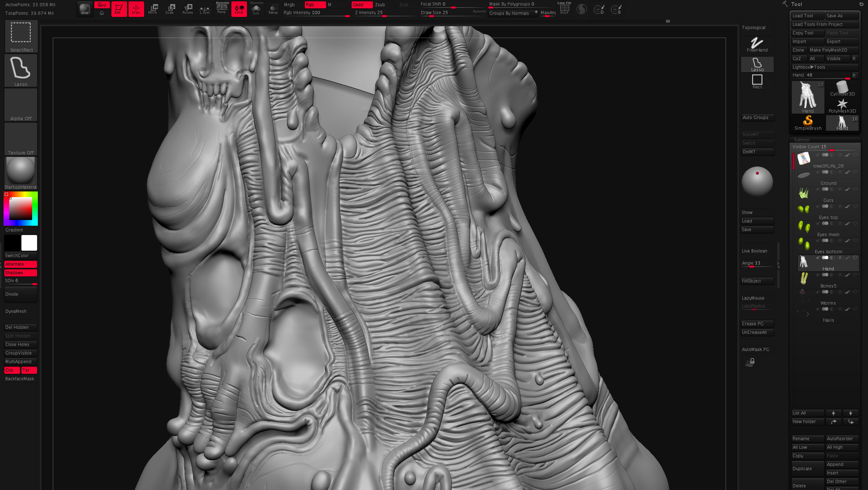
Task: Collapse the Subtool section header
Action: (801, 140)
